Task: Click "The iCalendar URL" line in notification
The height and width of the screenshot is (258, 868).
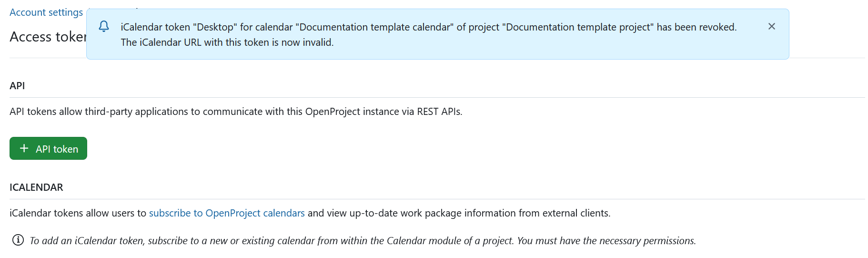Action: pos(227,42)
